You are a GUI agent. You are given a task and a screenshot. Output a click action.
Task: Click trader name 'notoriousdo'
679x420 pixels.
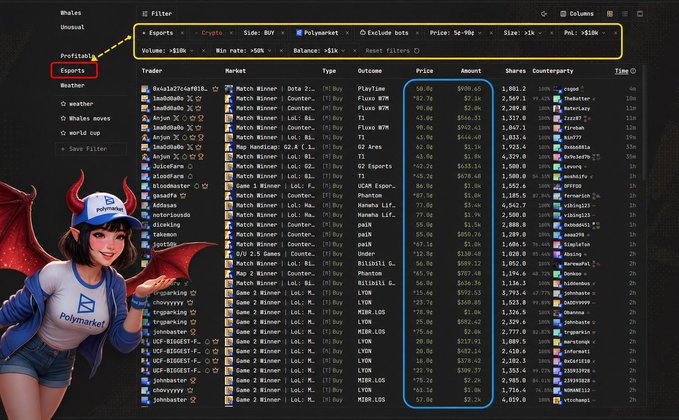pos(171,215)
